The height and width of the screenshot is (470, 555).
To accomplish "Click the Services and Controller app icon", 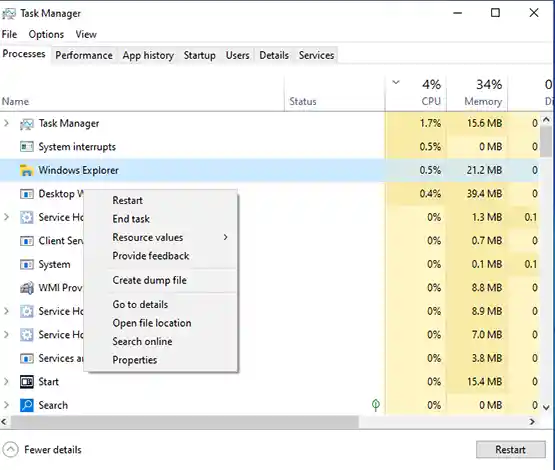I will (x=27, y=359).
